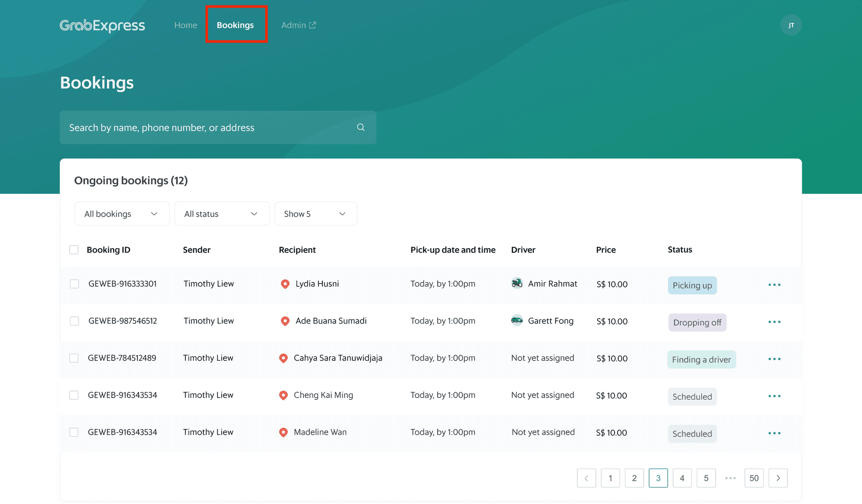Click the Driver column header
This screenshot has width=862, height=504.
point(523,250)
